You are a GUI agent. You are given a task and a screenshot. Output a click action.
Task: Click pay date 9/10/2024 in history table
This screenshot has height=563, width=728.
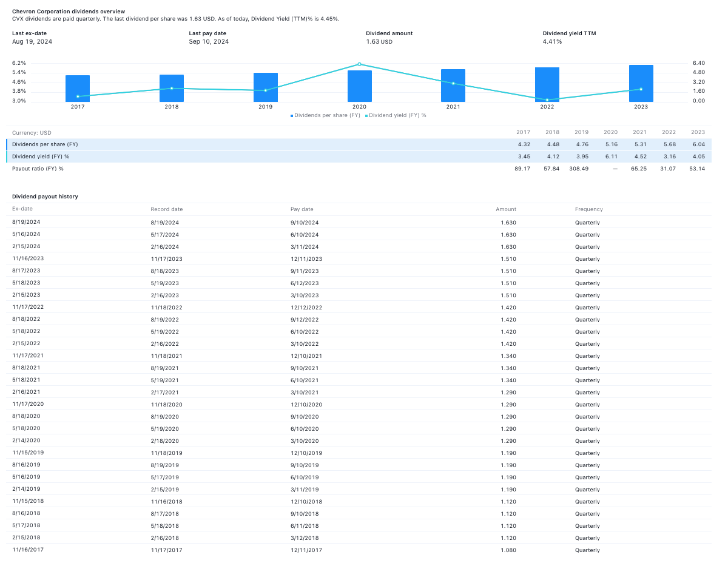click(305, 223)
